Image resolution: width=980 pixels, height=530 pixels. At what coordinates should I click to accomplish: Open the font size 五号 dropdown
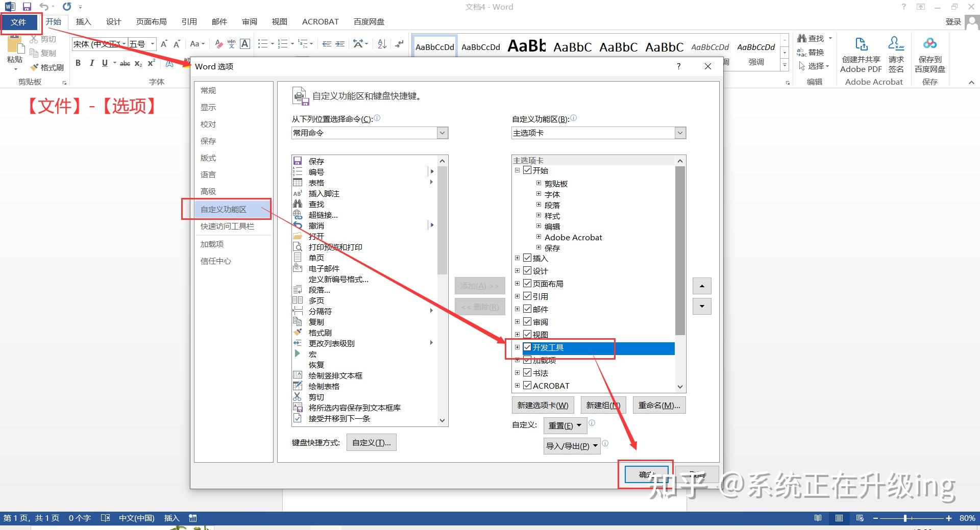pyautogui.click(x=152, y=44)
